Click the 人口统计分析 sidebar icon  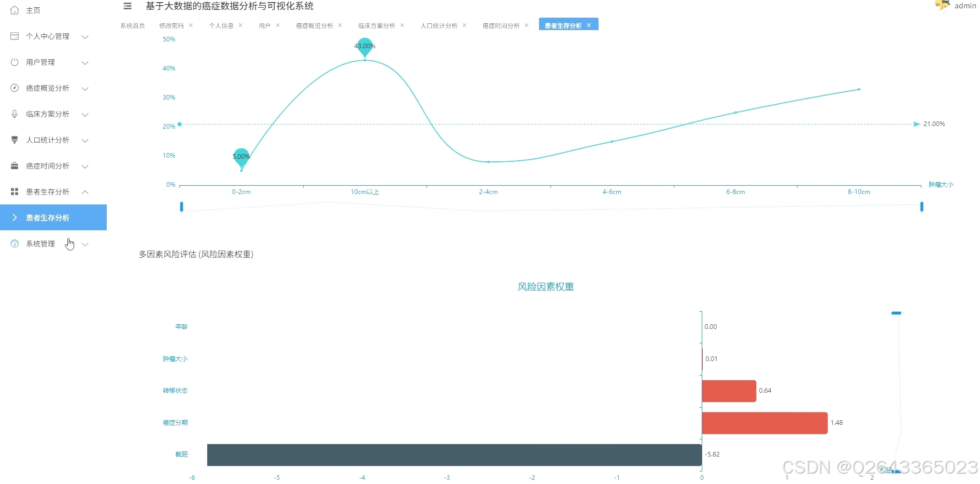[15, 140]
